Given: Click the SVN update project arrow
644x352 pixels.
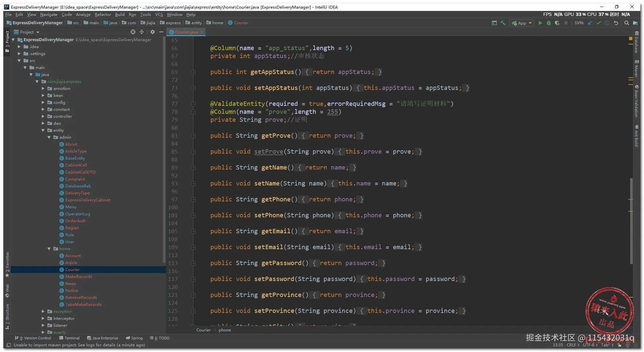Looking at the screenshot, I should coord(590,23).
